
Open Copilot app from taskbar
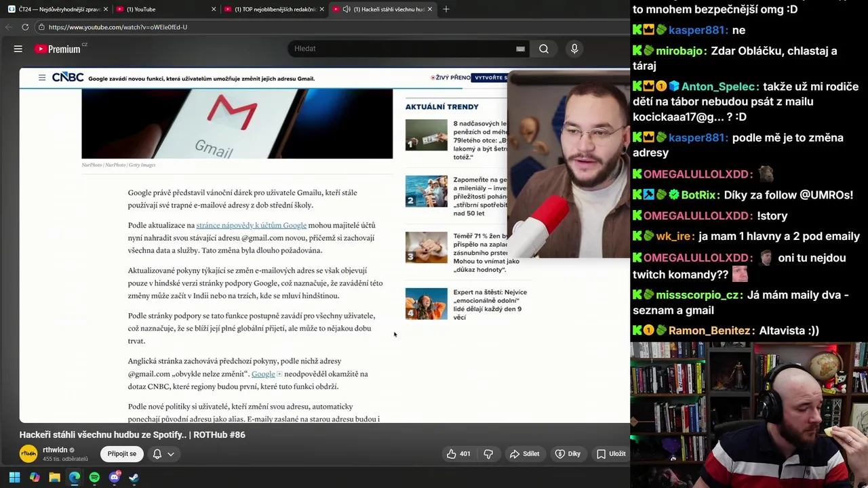pyautogui.click(x=35, y=478)
